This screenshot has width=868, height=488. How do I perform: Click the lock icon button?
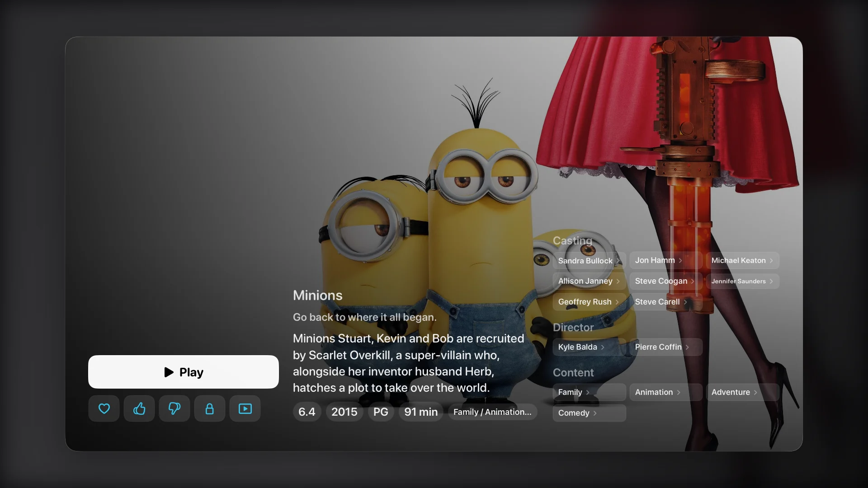tap(210, 408)
